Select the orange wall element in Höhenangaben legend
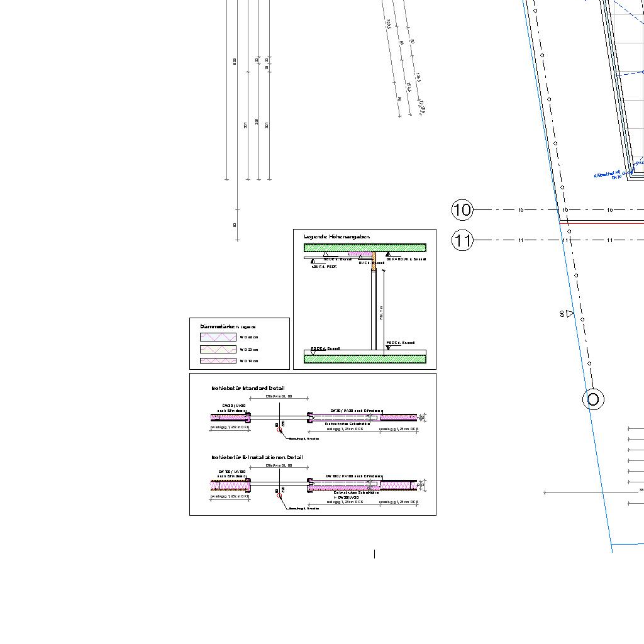The width and height of the screenshot is (644, 644). point(374,261)
